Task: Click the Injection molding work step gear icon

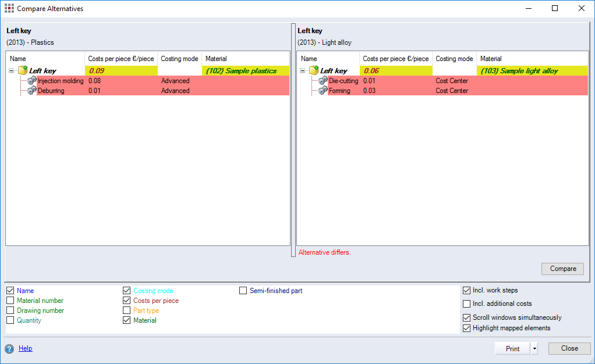Action: (x=32, y=81)
